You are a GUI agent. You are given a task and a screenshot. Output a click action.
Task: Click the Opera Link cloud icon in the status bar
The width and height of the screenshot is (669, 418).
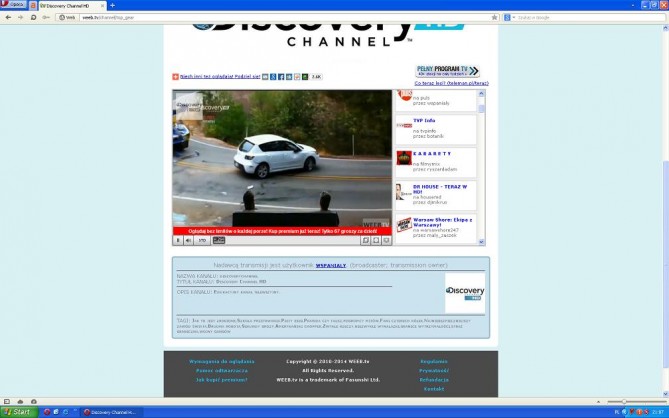pos(20,402)
